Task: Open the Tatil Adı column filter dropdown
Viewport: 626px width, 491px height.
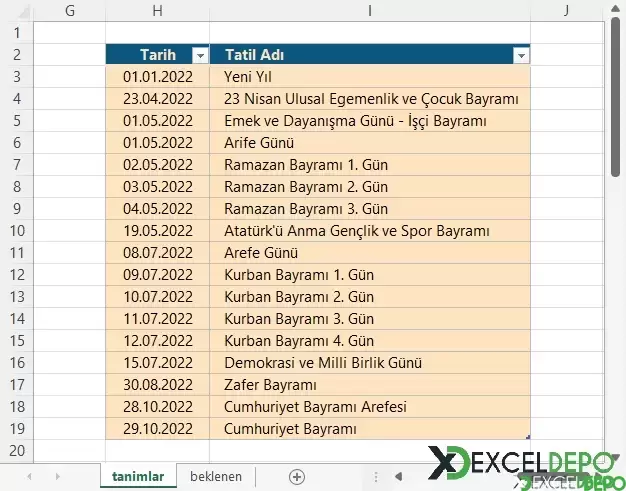Action: pyautogui.click(x=521, y=55)
